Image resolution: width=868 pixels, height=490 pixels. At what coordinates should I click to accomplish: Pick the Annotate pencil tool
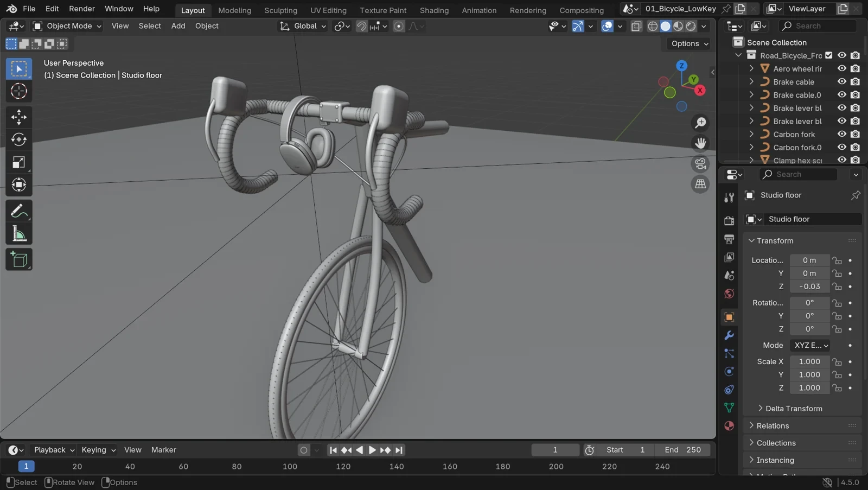click(19, 211)
